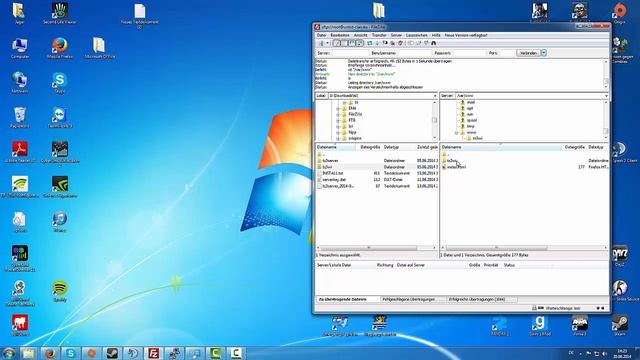Open the Mozilla Firefox desktop icon
This screenshot has width=640, height=360.
pyautogui.click(x=60, y=49)
